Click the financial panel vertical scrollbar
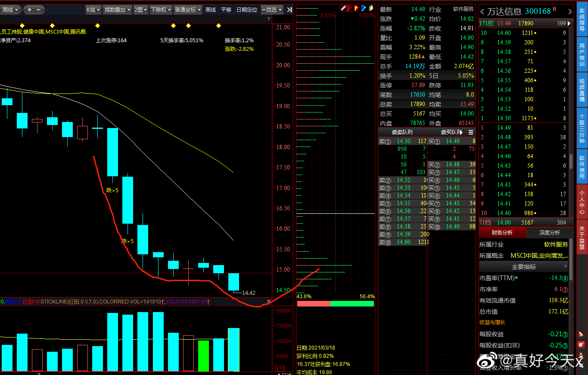588x375 pixels. [x=571, y=259]
